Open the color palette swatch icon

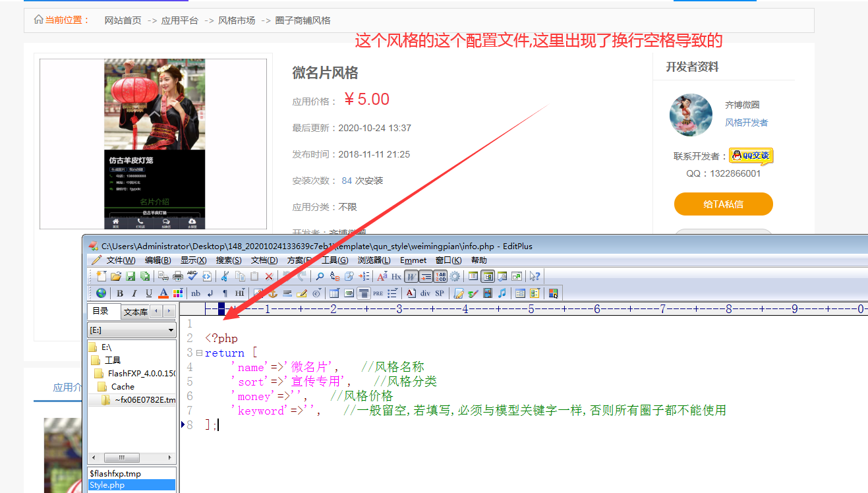coord(178,293)
